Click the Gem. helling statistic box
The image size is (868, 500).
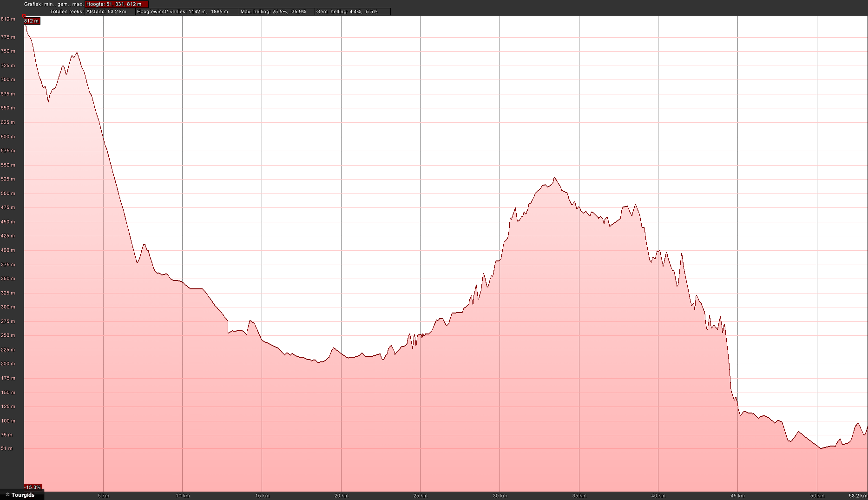point(352,12)
